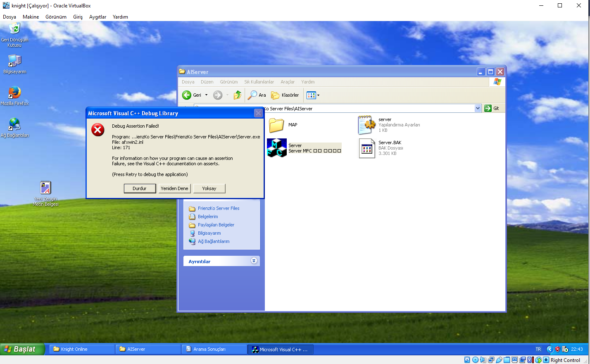590x364 pixels.
Task: Click the display indicator in VirtualBox status bar
Action: [514, 360]
